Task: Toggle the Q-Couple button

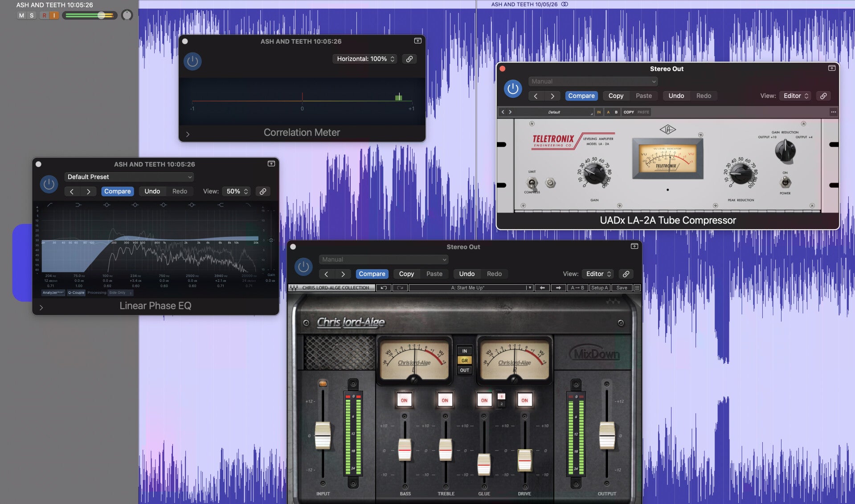Action: (76, 293)
